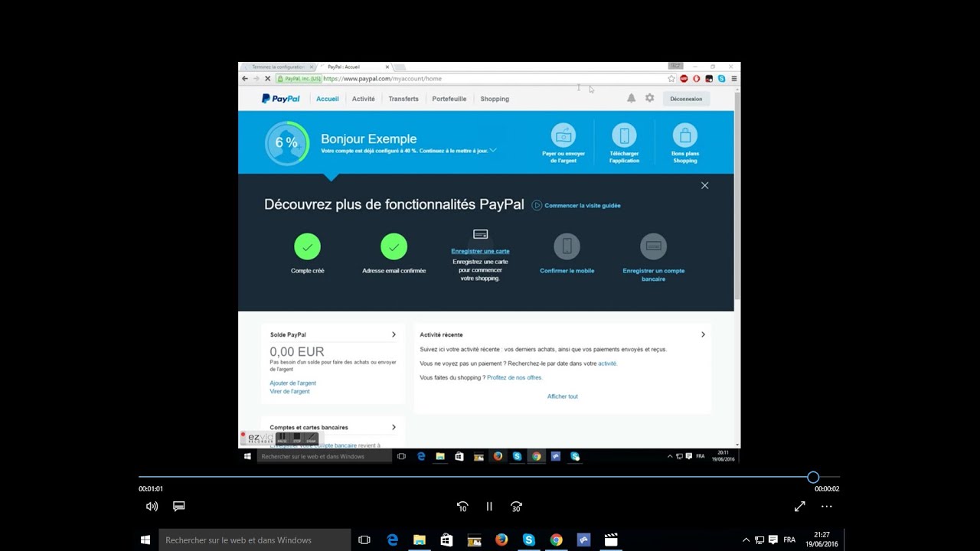This screenshot has height=551, width=980.
Task: Click Payer ou envoyer de l'argent icon
Action: (x=563, y=135)
